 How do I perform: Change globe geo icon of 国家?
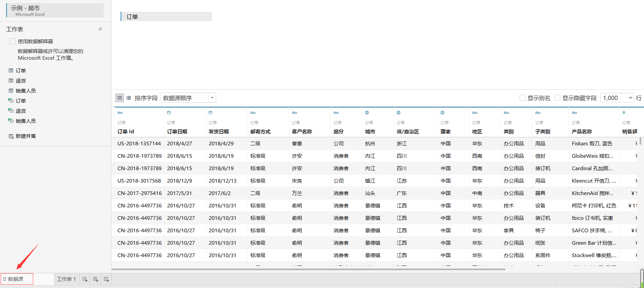(443, 113)
